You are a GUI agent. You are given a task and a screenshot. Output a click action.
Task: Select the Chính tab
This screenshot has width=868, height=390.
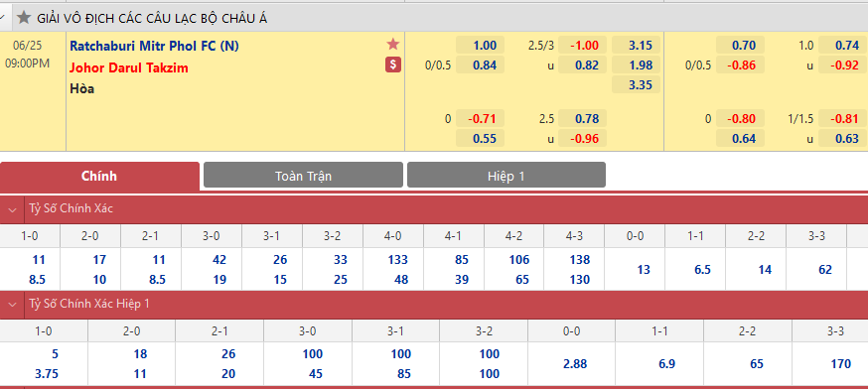pyautogui.click(x=99, y=176)
